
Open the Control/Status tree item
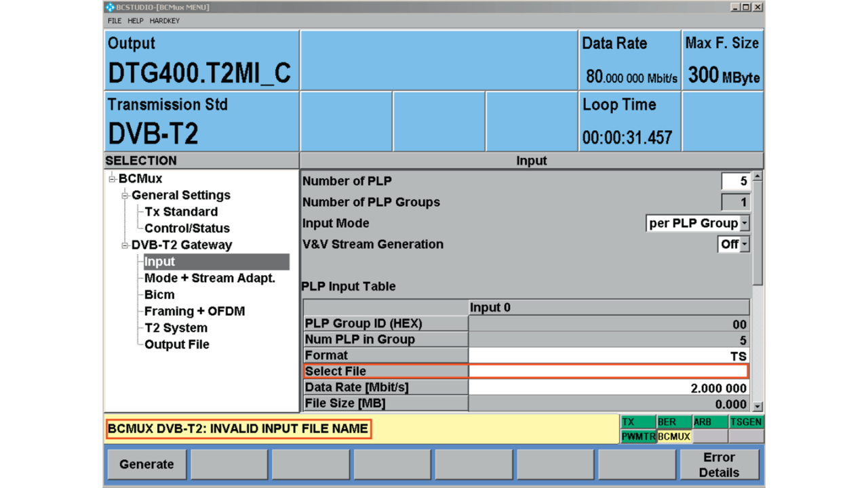[x=187, y=228]
